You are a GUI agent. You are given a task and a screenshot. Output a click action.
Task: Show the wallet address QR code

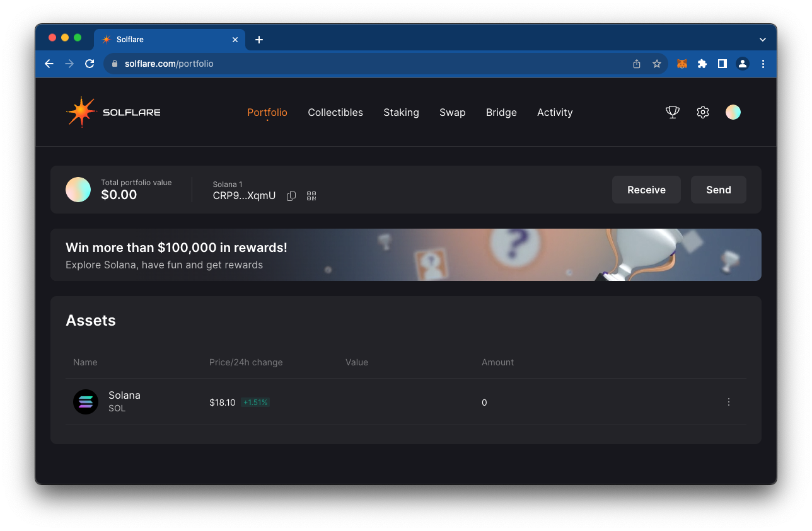click(x=311, y=195)
